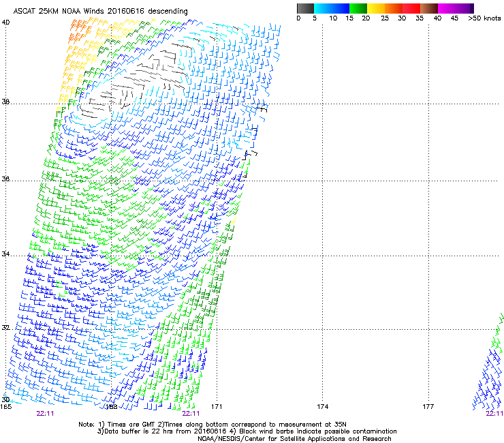
Task: Click the note 'Data buffer is 22 hrs'
Action: [140, 431]
